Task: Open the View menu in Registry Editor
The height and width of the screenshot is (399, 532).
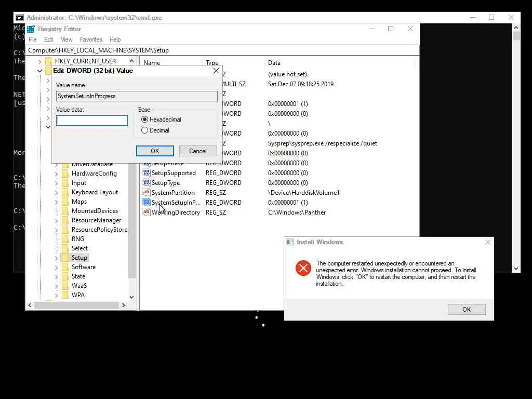Action: (x=66, y=39)
